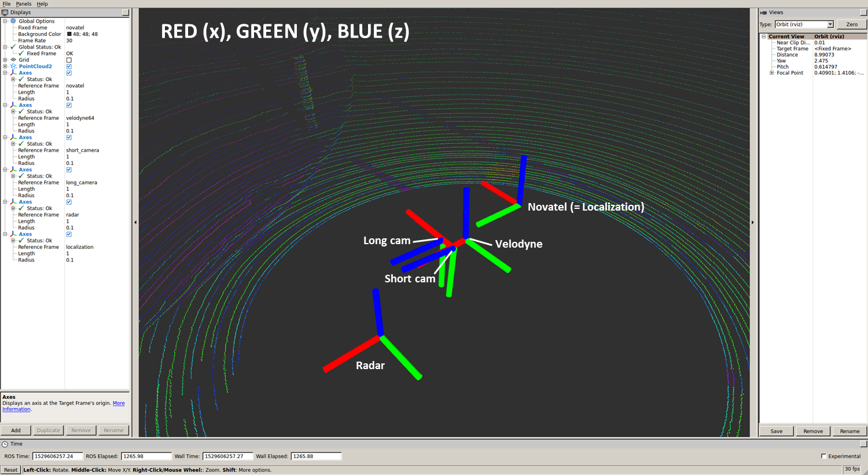
Task: Click the Axes icon above the long_camera frame
Action: 13,170
